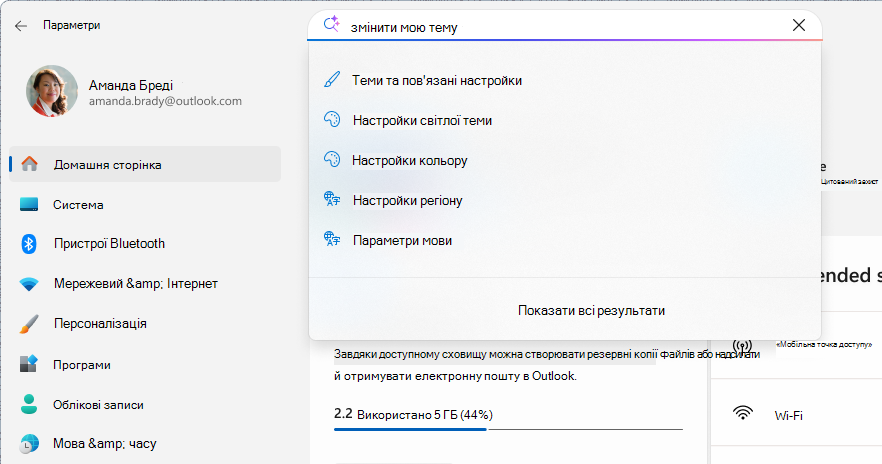Click the amanda.brady@outlook.com account email
This screenshot has width=882, height=464.
click(165, 101)
